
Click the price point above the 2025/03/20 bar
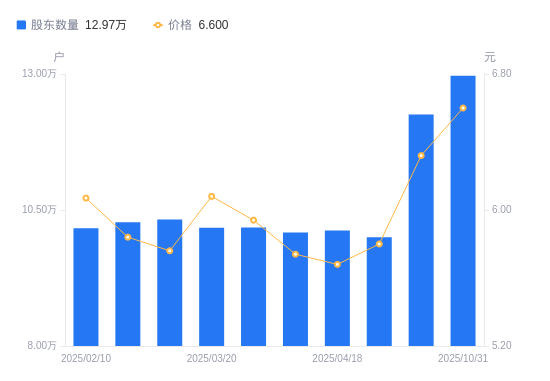[x=212, y=196]
